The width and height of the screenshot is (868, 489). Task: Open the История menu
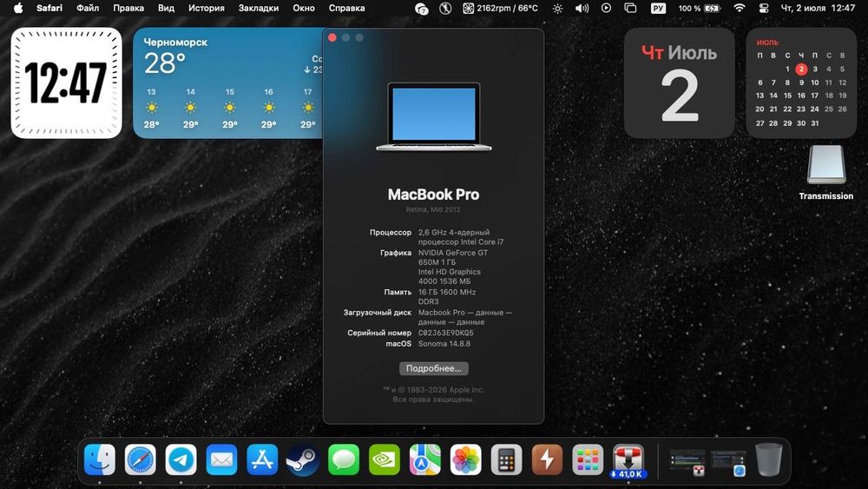(x=207, y=8)
